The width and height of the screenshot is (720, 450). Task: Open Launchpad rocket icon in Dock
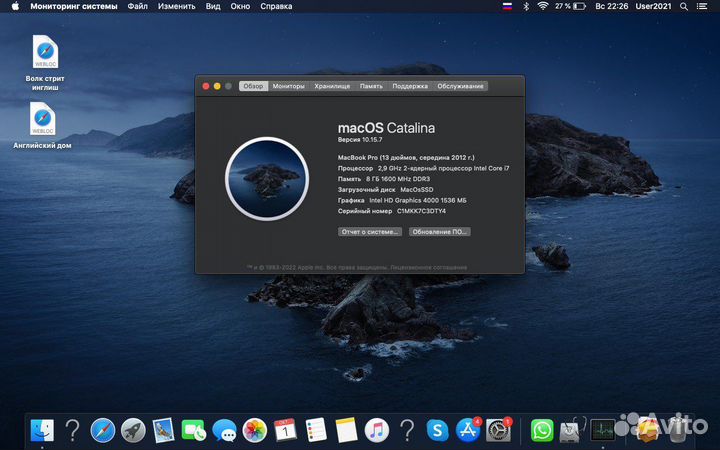point(133,431)
